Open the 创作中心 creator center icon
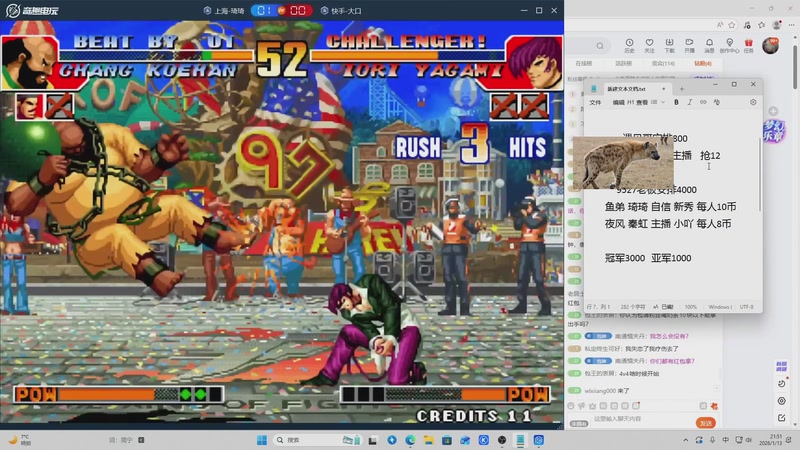 click(730, 45)
